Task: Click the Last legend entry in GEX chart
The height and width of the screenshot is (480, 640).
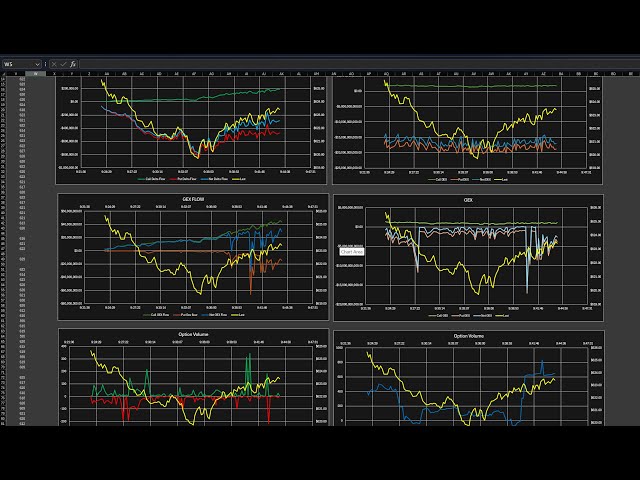Action: [501, 316]
